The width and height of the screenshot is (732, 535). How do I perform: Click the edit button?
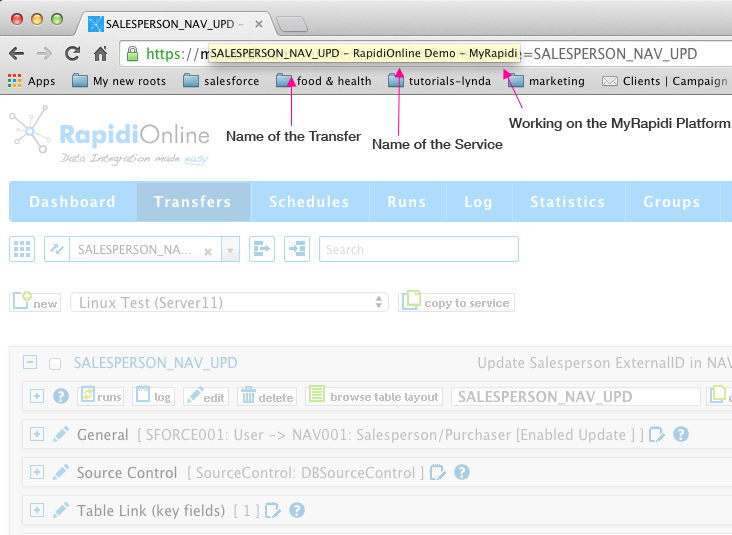click(206, 396)
